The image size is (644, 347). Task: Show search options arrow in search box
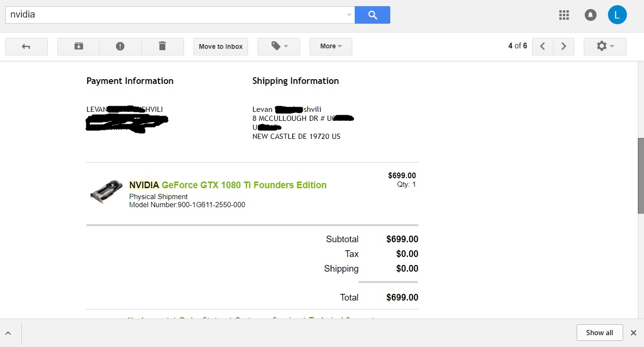pyautogui.click(x=349, y=15)
